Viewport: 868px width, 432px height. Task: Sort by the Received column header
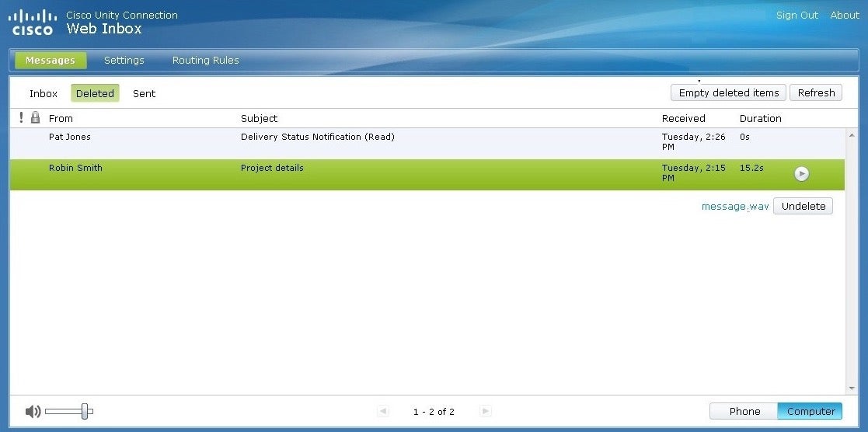(683, 119)
